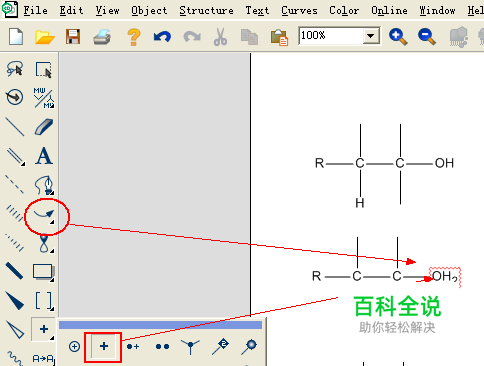484x366 pixels.
Task: Click the ChemDraw document icon beside File
Action: pyautogui.click(x=10, y=9)
